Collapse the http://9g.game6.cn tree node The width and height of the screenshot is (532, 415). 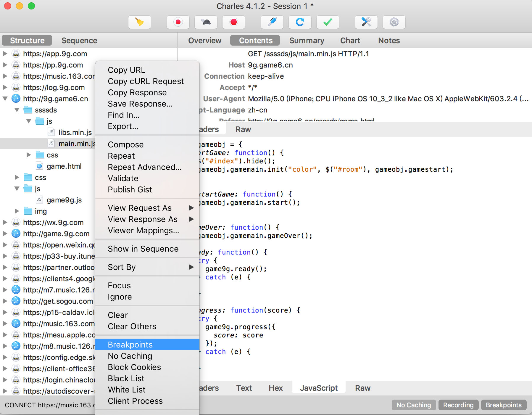[x=5, y=99]
